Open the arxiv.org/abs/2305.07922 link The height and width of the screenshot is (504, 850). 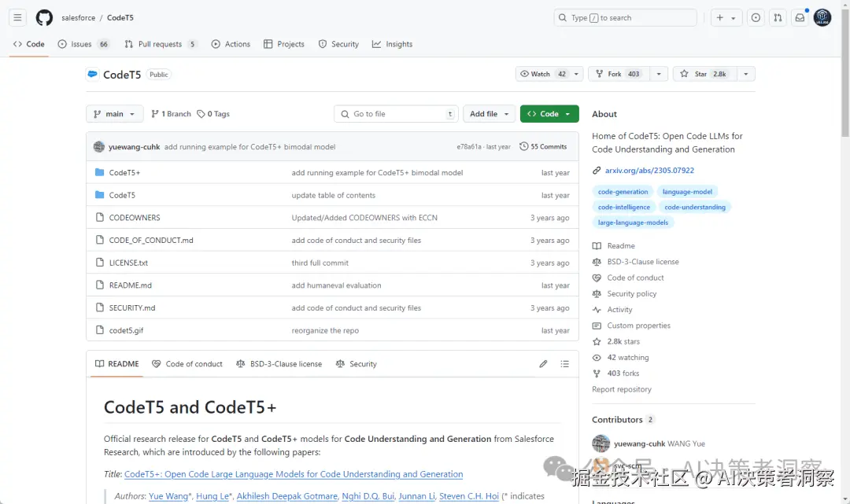(x=649, y=170)
